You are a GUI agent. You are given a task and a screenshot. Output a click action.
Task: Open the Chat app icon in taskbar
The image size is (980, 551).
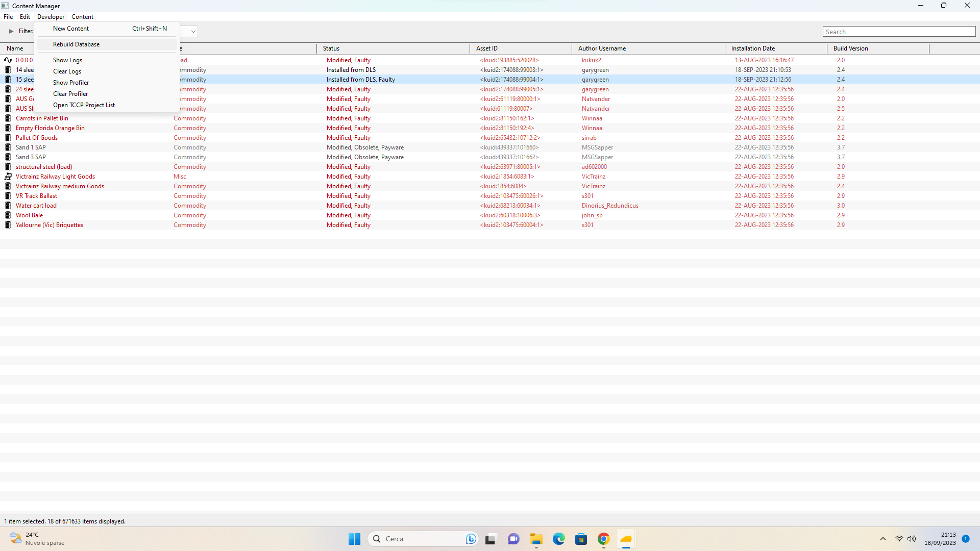click(513, 539)
